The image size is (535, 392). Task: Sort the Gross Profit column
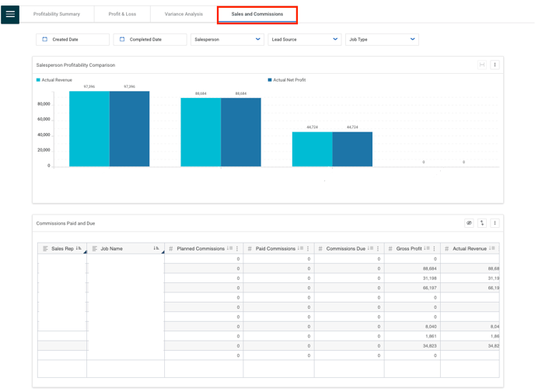coord(427,248)
